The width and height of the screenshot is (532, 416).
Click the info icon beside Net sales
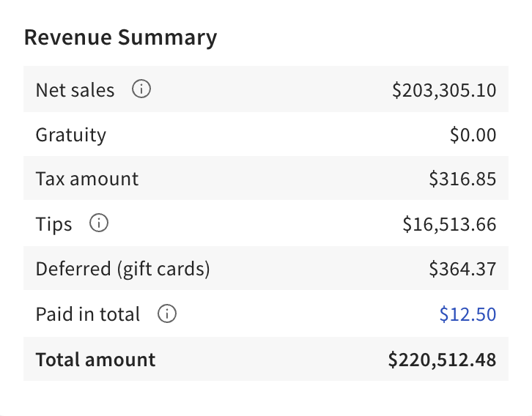[141, 90]
